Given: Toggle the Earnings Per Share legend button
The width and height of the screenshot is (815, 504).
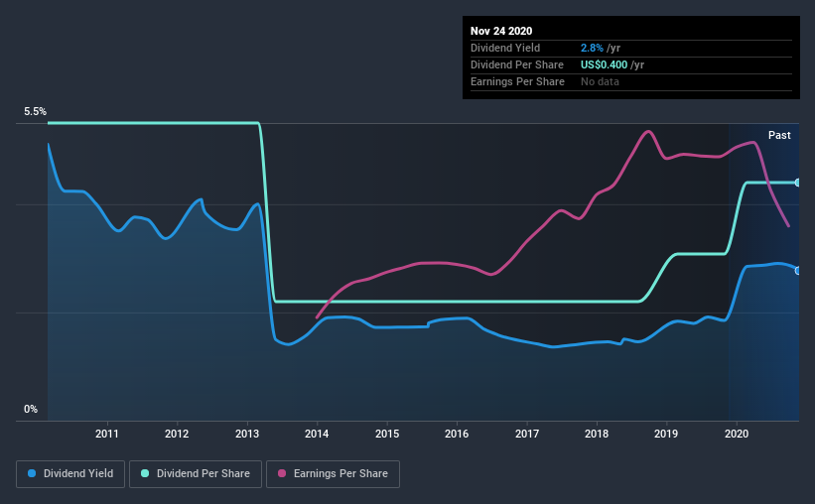Looking at the screenshot, I should click(333, 474).
